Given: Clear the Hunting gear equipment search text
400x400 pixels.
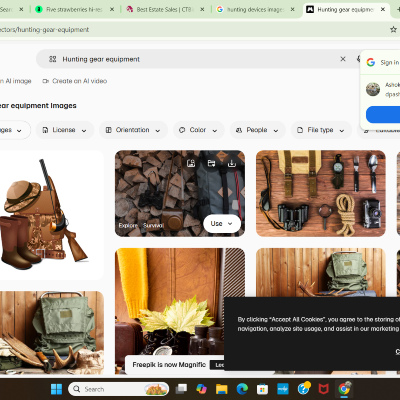Looking at the screenshot, I should click(343, 59).
